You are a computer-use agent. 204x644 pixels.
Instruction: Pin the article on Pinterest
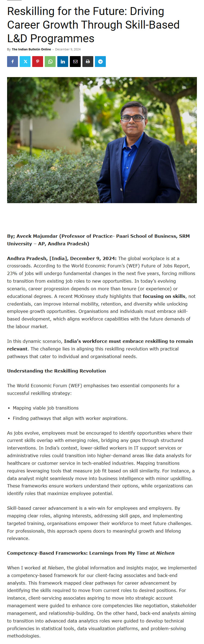click(38, 62)
